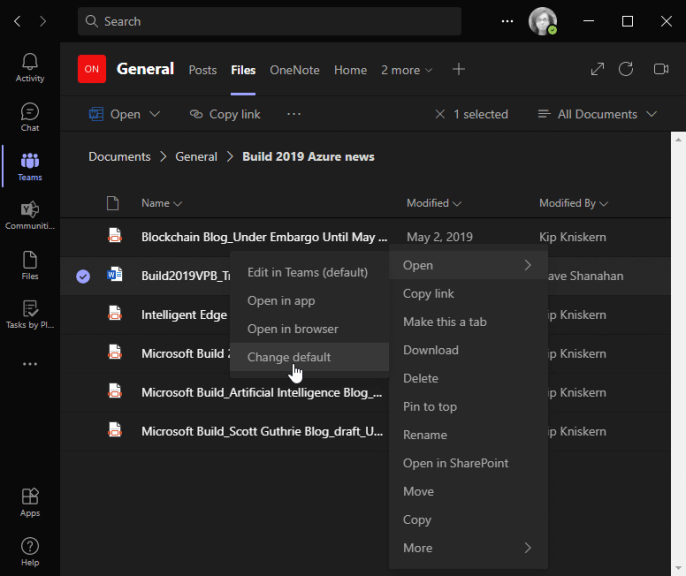
Task: Expand the Open toolbar dropdown
Action: click(154, 114)
